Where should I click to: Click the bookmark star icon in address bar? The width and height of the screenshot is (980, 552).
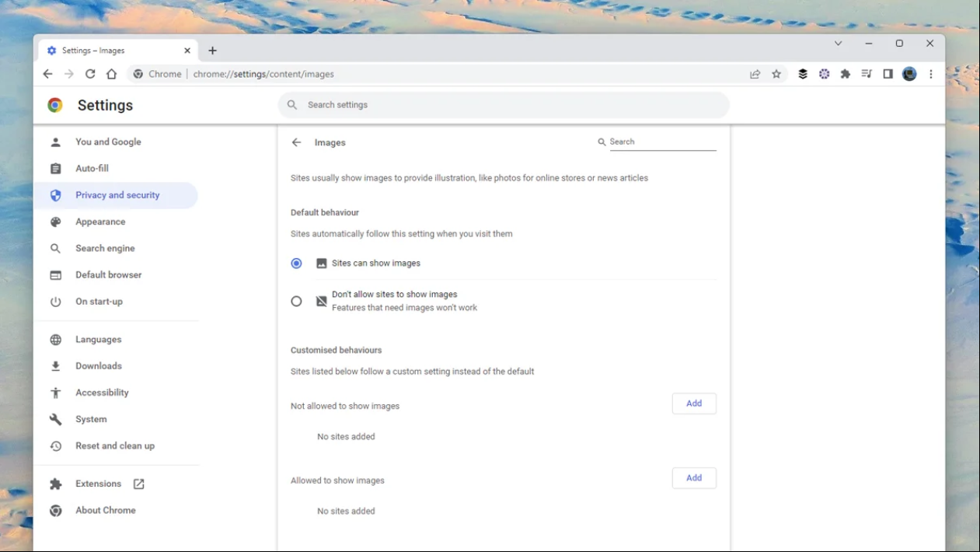click(776, 74)
